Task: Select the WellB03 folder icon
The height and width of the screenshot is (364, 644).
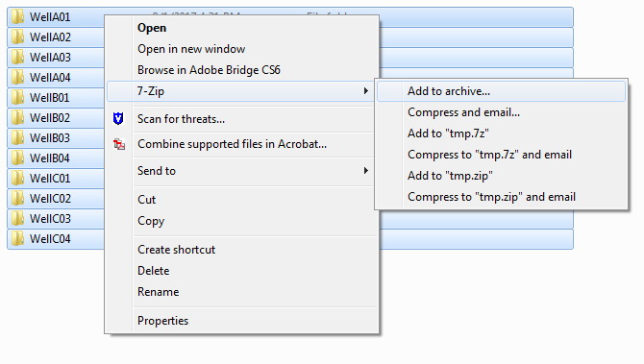Action: 17,138
